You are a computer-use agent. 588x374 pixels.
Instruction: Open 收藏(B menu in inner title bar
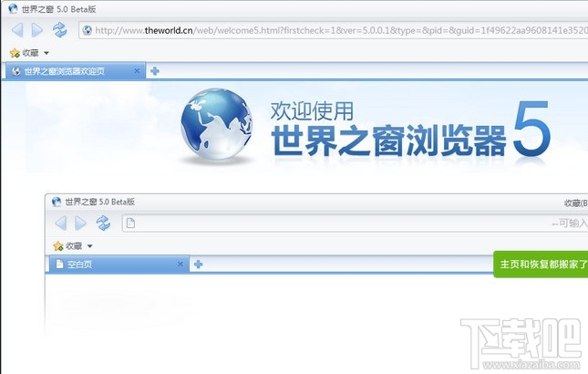576,203
